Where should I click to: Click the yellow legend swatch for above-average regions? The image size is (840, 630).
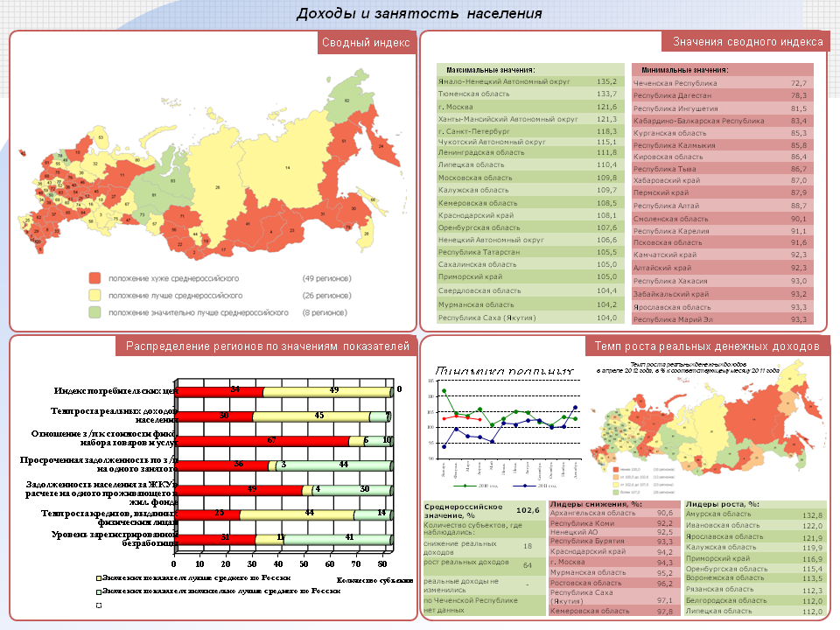coord(94,295)
